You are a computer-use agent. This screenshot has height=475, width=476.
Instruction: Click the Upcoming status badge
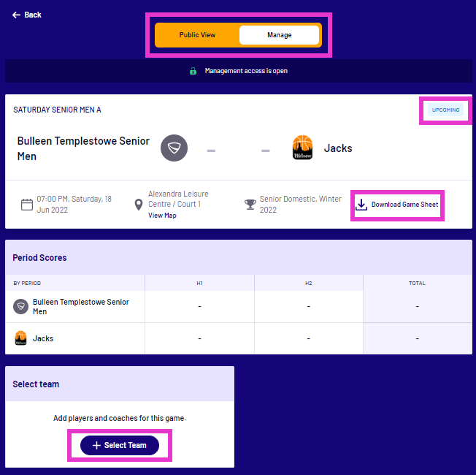pos(445,110)
